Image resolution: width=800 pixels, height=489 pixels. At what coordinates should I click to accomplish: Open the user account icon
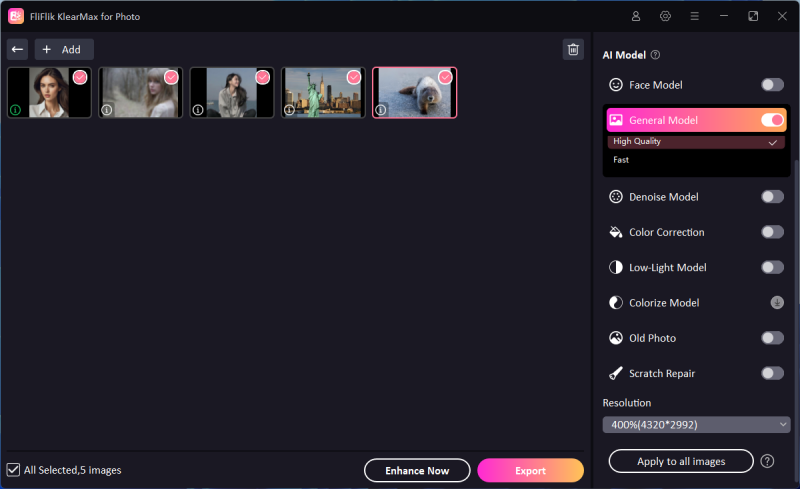point(636,16)
